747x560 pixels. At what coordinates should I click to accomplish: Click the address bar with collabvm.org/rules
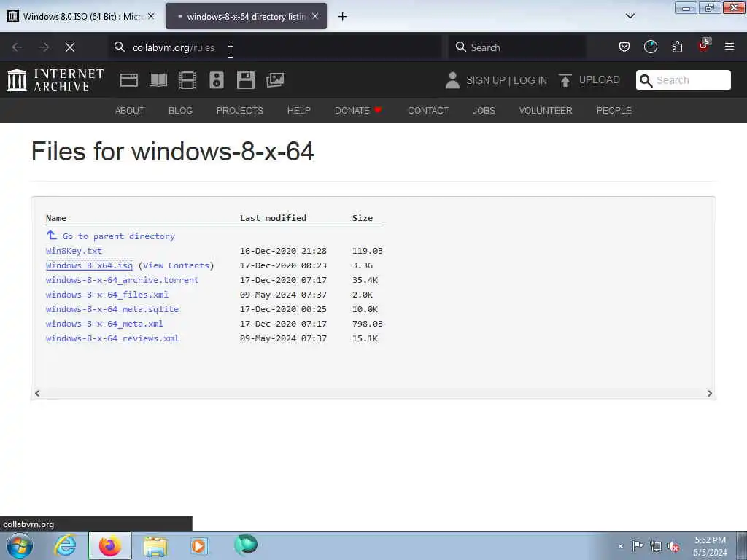coord(275,47)
